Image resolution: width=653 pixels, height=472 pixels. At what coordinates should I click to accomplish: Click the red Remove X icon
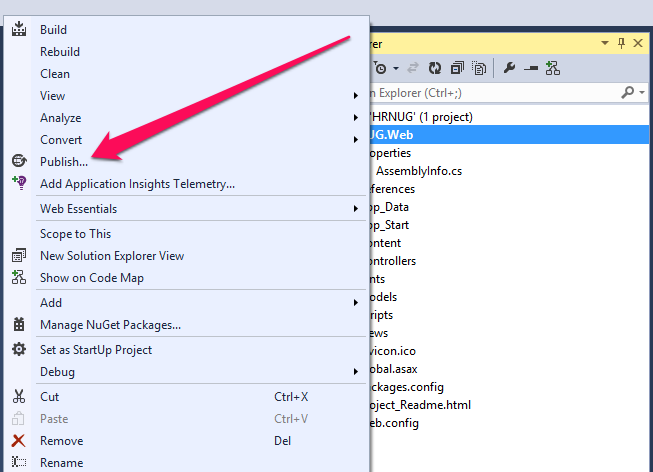19,440
